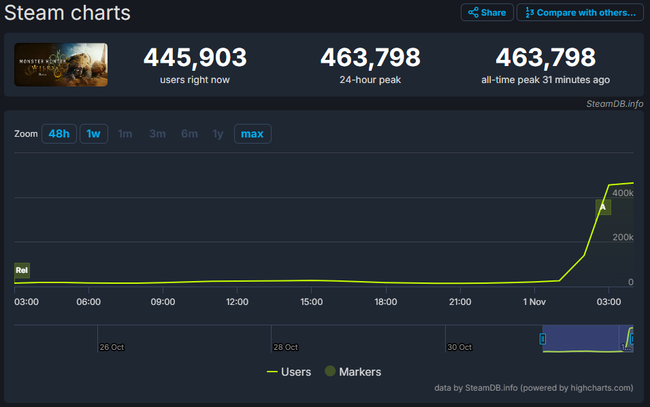Viewport: 650px width, 407px height.
Task: Click the 12:00 axis label
Action: tap(237, 302)
